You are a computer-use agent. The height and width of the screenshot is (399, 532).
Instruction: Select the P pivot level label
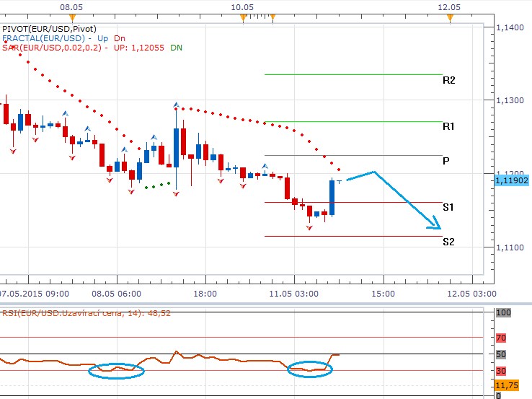[447, 161]
